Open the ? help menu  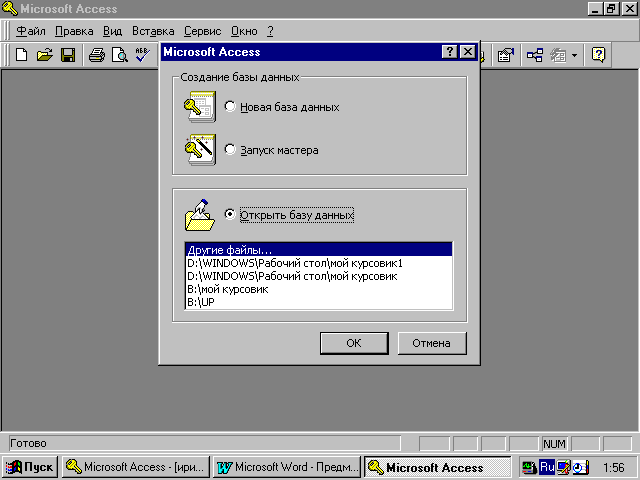pyautogui.click(x=270, y=31)
